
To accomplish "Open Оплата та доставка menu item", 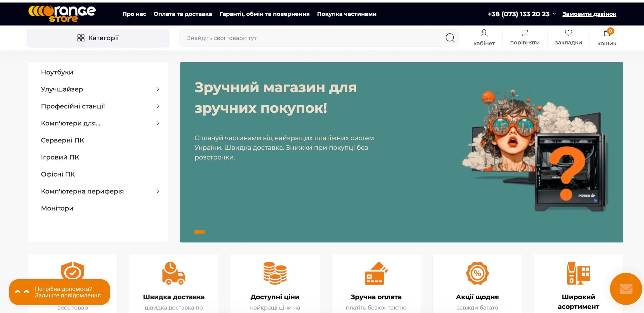I will (x=183, y=14).
